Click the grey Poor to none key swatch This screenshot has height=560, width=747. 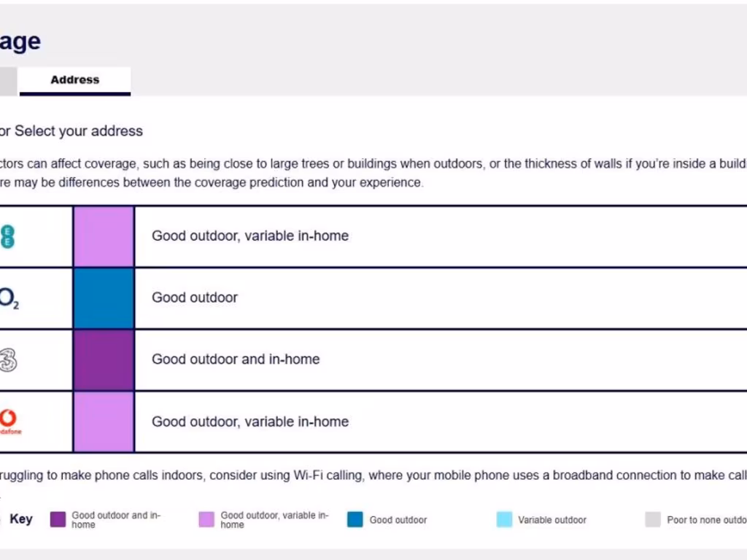(653, 520)
